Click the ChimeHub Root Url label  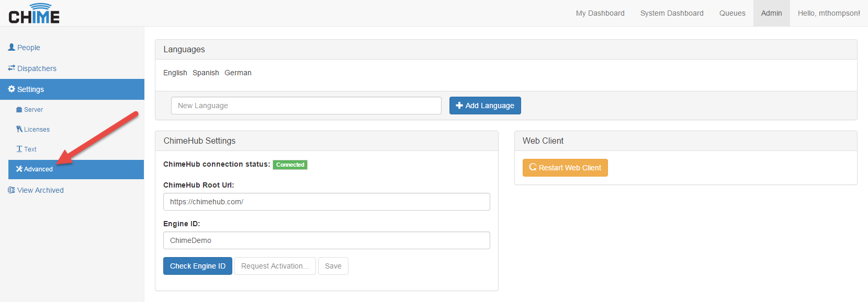[199, 185]
